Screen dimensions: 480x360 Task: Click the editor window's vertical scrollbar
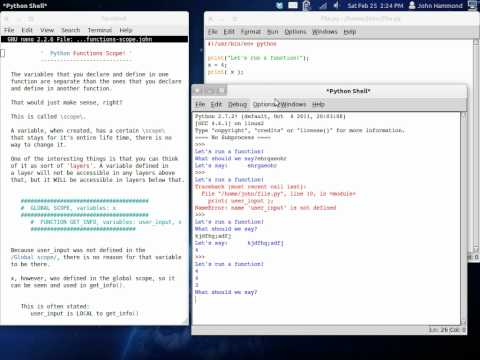(476, 146)
